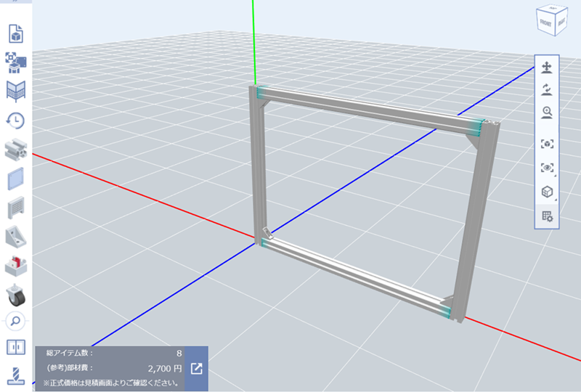Select the flat panel plate icon

[x=16, y=179]
